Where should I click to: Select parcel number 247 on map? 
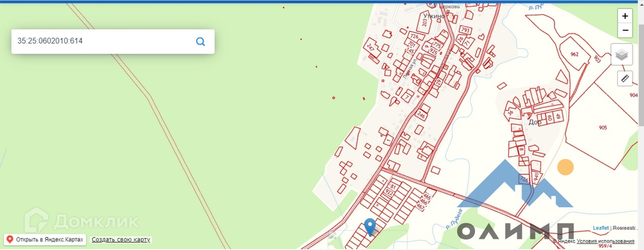tap(371, 48)
